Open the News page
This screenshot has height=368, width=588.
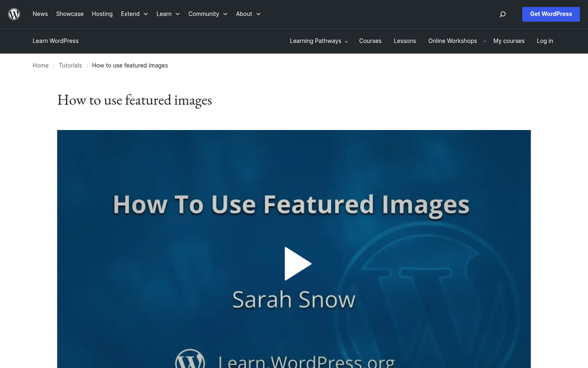point(40,14)
